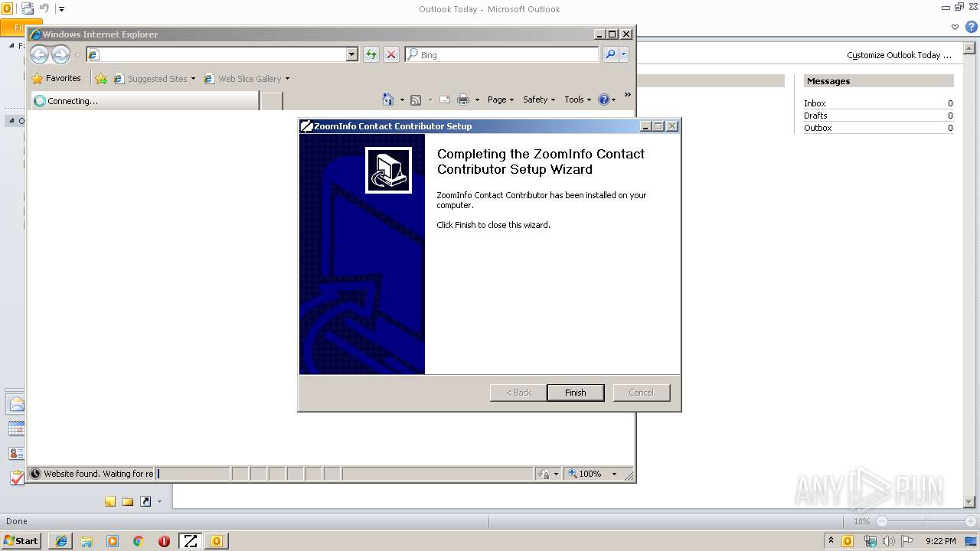
Task: Open Internet Explorer from taskbar
Action: (x=61, y=540)
